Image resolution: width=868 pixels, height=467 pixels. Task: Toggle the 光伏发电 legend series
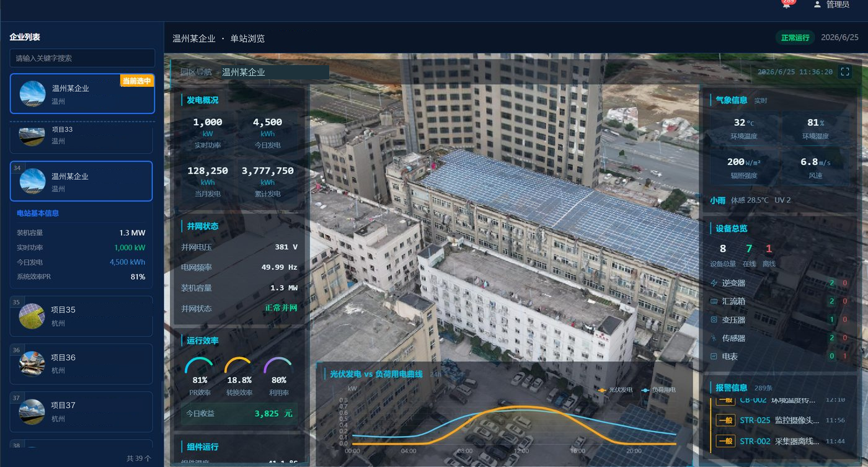(615, 389)
